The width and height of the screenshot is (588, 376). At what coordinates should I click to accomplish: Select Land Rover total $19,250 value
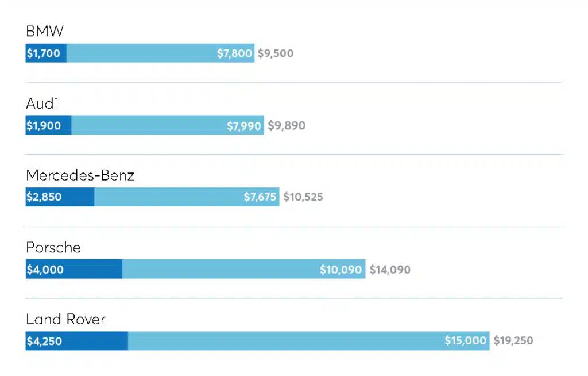coord(513,340)
